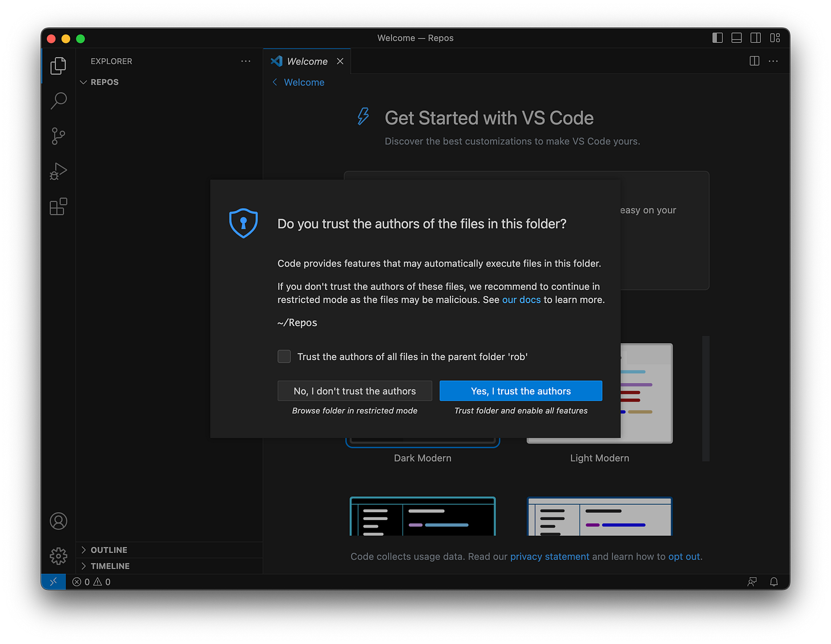Viewport: 831px width, 644px height.
Task: Go back via Welcome breadcrumb link
Action: pyautogui.click(x=304, y=82)
